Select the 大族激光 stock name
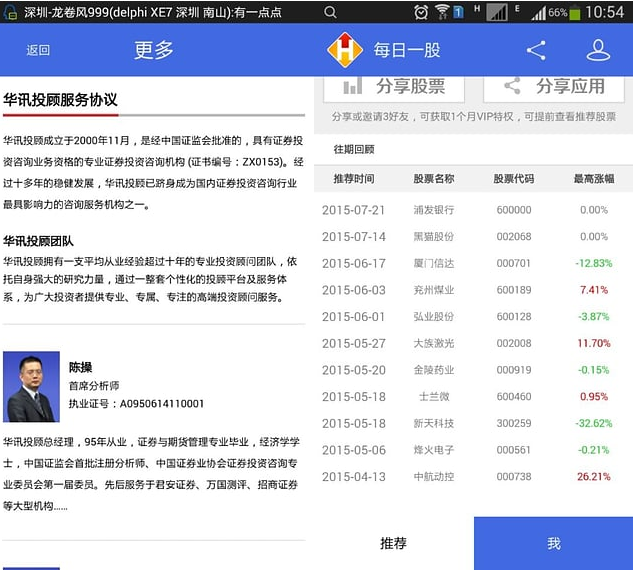Image resolution: width=633 pixels, height=572 pixels. (434, 343)
